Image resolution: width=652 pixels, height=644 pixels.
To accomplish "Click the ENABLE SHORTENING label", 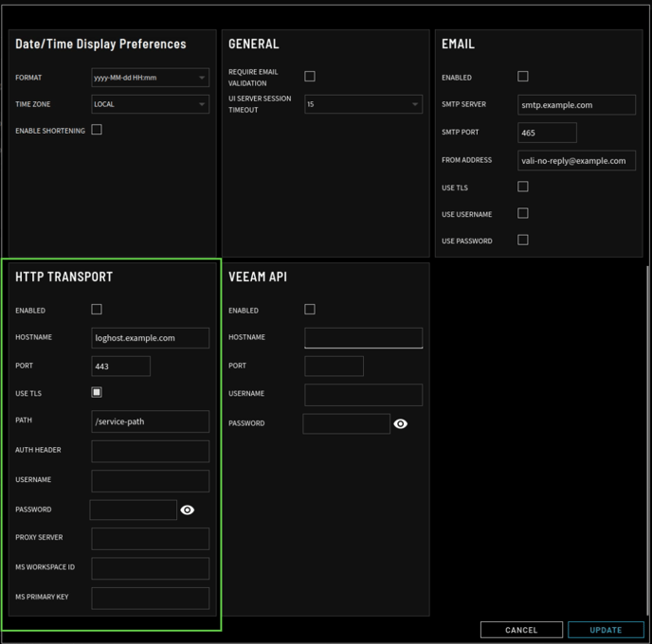I will [x=50, y=131].
